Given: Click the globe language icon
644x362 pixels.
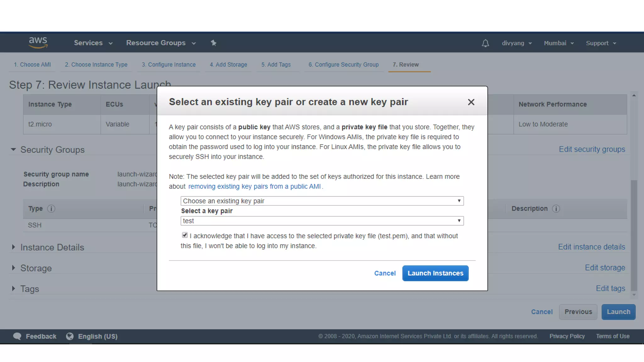Looking at the screenshot, I should 70,336.
